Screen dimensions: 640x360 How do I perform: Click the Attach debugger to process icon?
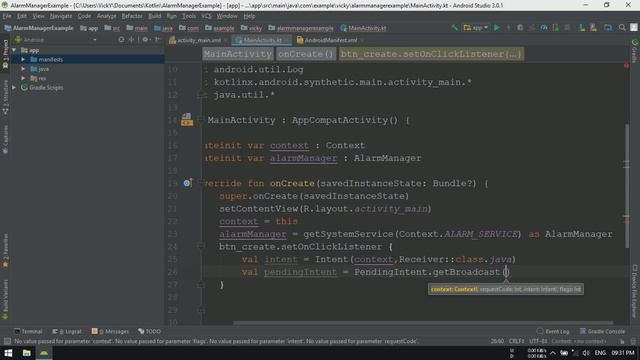point(556,28)
